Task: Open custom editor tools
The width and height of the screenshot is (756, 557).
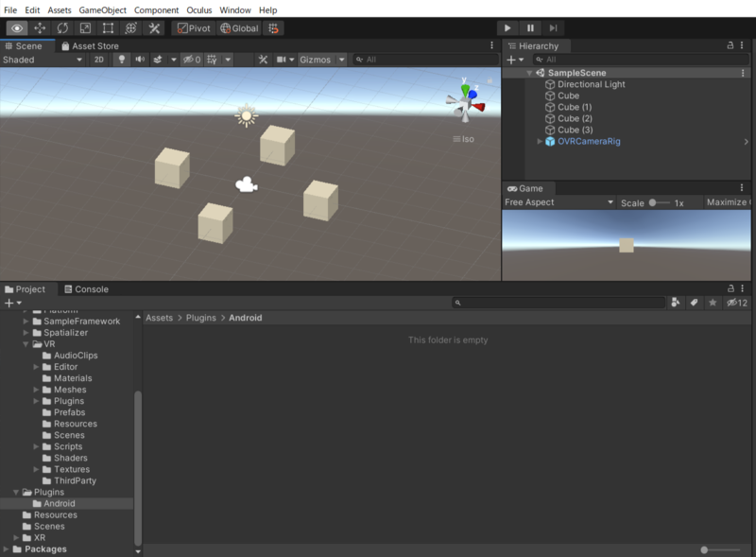Action: (x=154, y=28)
